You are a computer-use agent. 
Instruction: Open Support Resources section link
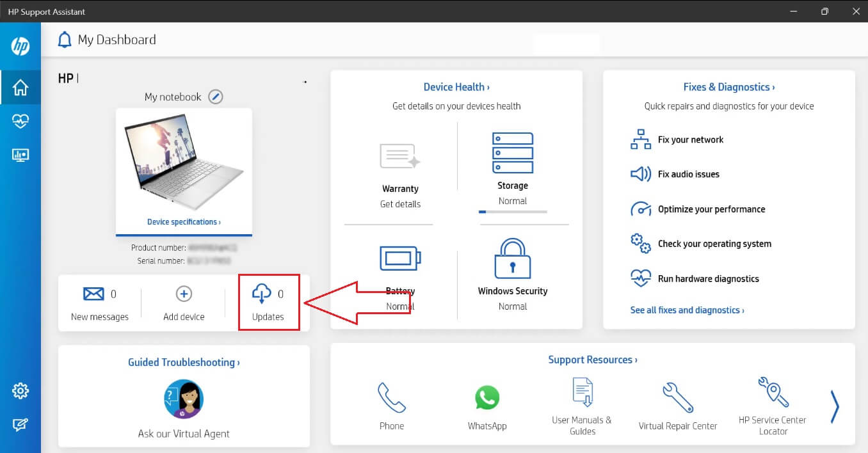pos(593,360)
